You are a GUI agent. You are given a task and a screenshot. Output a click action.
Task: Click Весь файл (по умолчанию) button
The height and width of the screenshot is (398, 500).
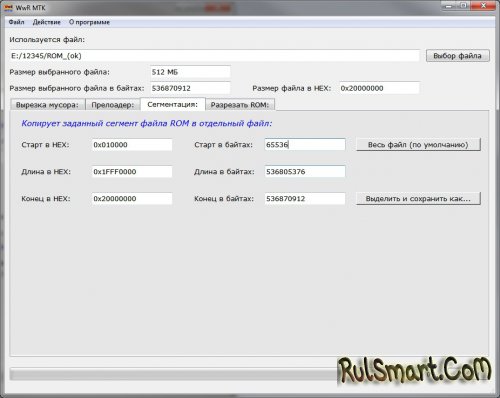(418, 145)
